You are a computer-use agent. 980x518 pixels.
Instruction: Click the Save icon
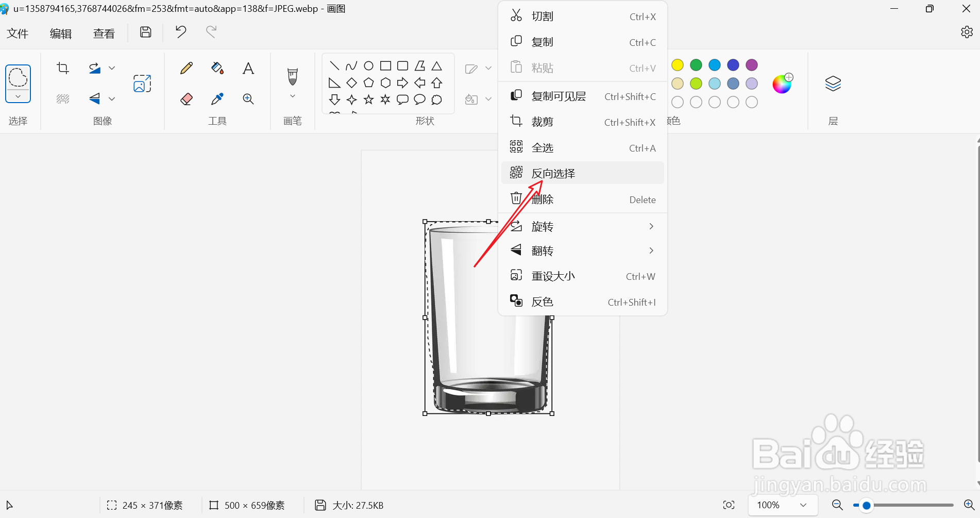(146, 32)
